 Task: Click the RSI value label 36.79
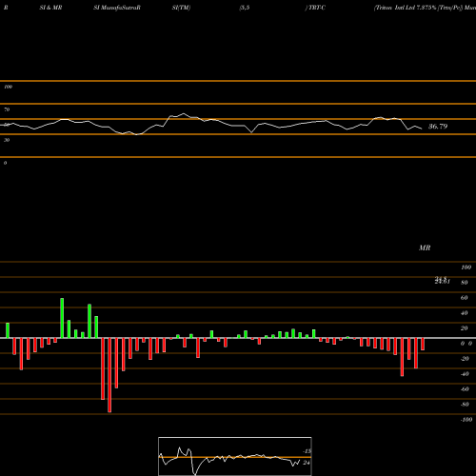point(438,127)
